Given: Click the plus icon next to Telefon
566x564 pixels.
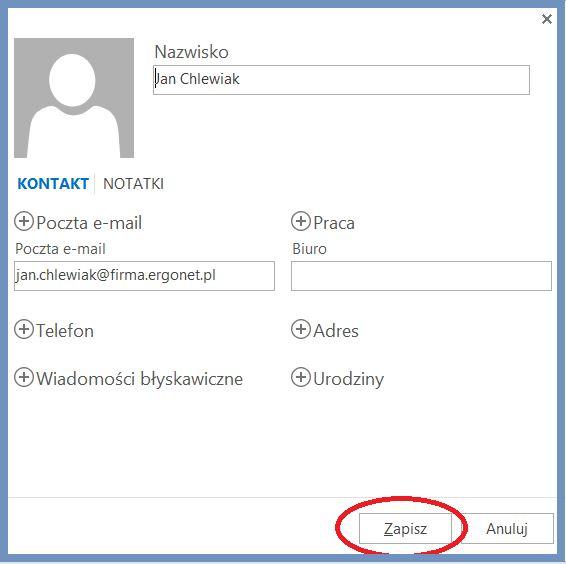Looking at the screenshot, I should (x=24, y=329).
